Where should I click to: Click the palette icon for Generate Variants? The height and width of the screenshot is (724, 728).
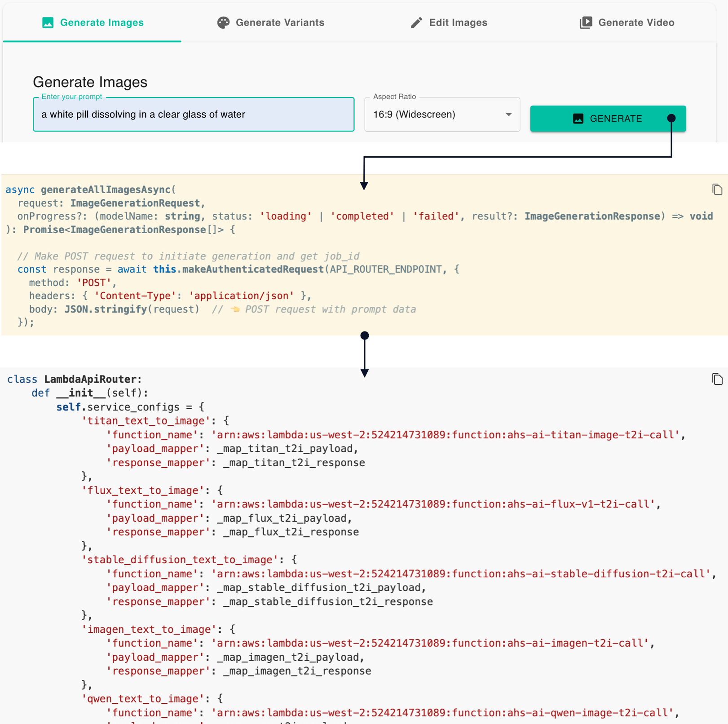point(223,22)
